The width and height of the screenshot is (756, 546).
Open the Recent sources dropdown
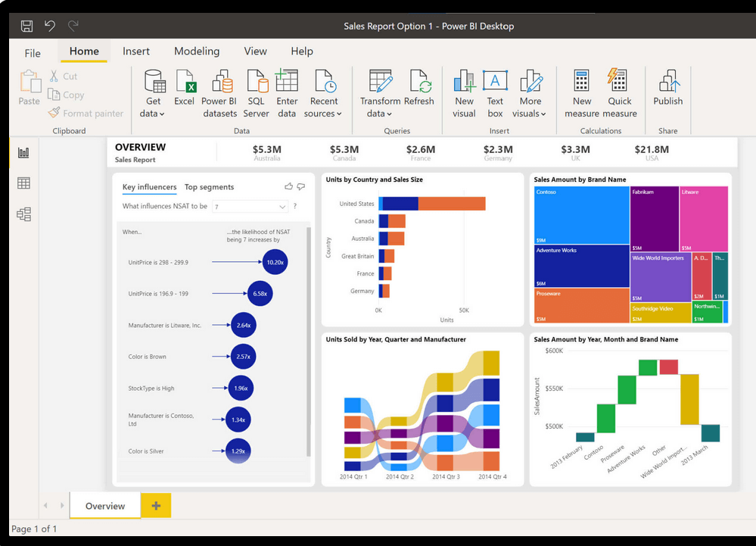(x=339, y=114)
